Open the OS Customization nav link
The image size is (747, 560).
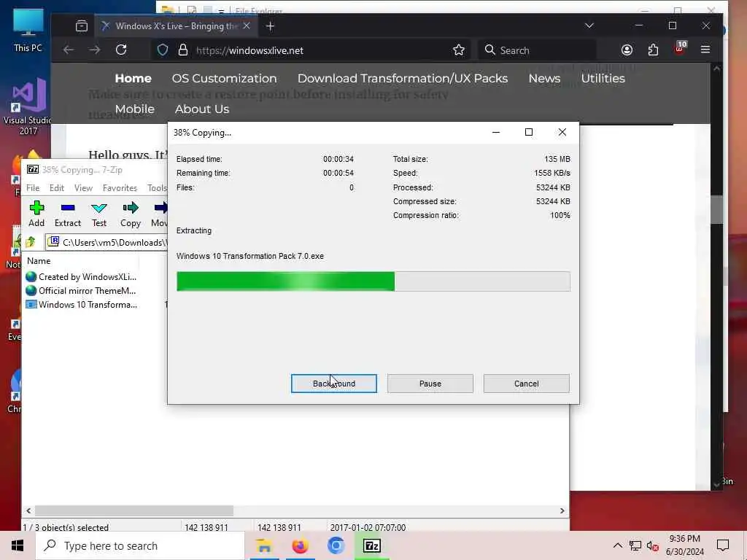click(224, 79)
